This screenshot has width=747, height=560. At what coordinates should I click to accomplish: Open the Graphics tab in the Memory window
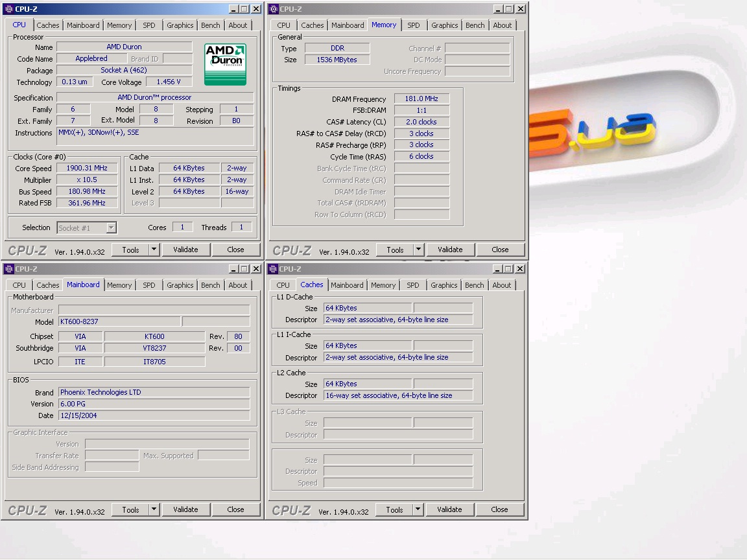click(x=444, y=25)
